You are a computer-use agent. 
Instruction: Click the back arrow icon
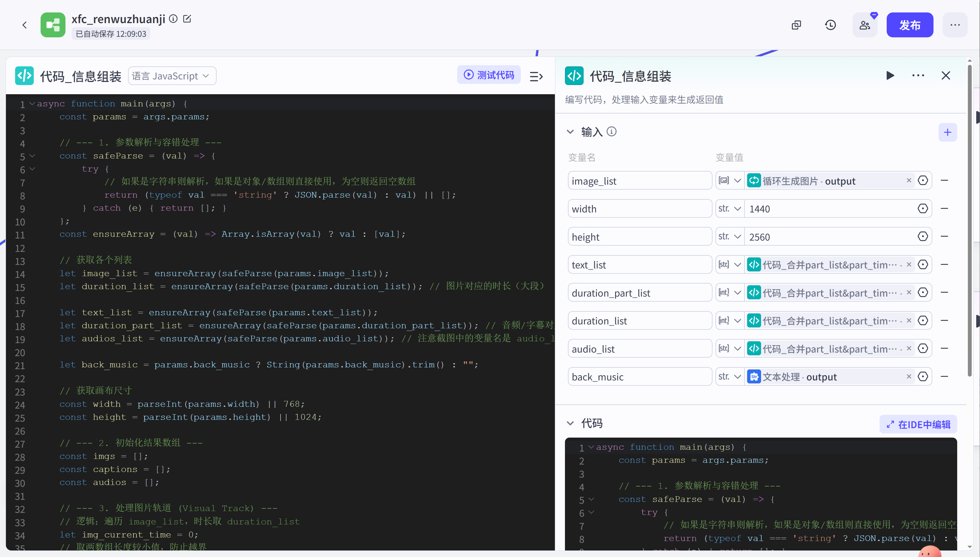(25, 25)
